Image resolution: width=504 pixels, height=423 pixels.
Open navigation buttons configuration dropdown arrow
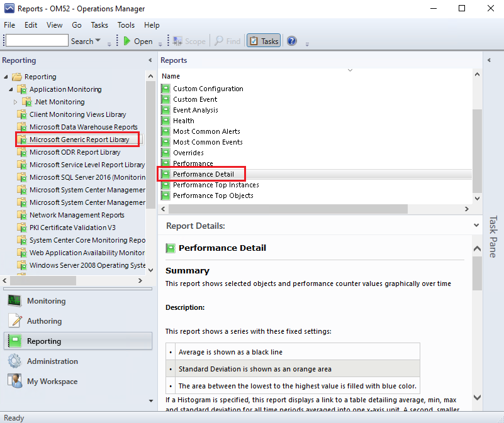(x=151, y=400)
